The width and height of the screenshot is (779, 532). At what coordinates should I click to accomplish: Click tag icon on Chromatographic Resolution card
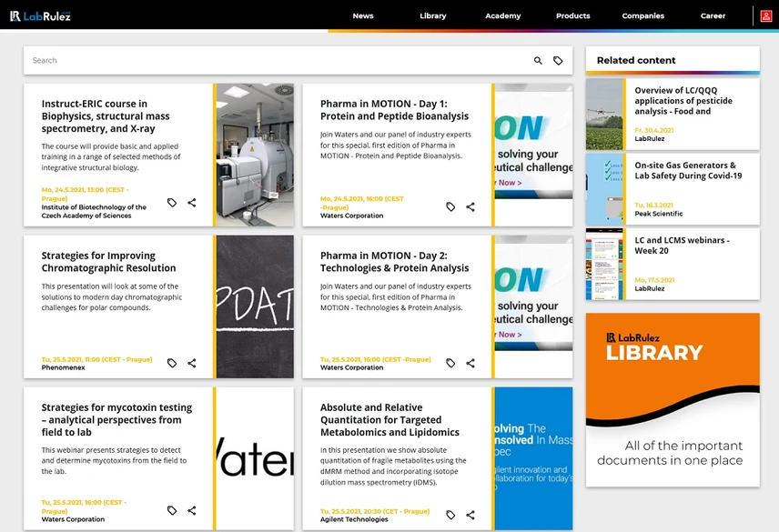172,363
